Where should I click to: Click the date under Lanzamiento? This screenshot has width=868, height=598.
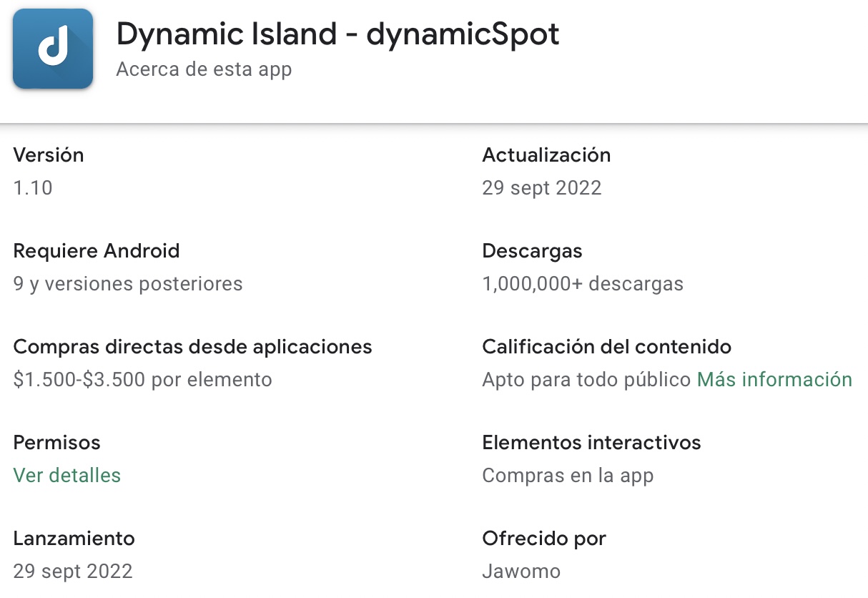73,572
